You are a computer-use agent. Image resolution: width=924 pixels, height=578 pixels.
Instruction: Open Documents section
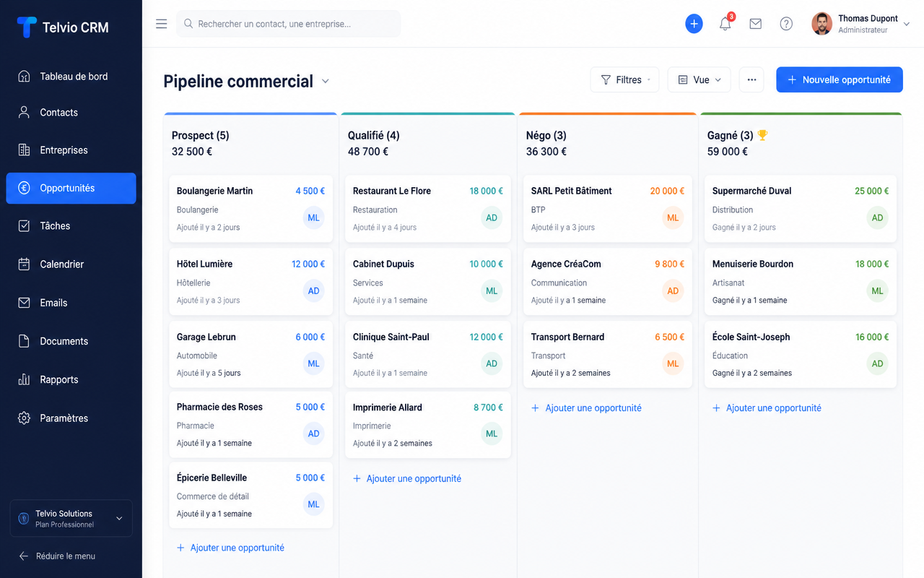click(x=71, y=341)
